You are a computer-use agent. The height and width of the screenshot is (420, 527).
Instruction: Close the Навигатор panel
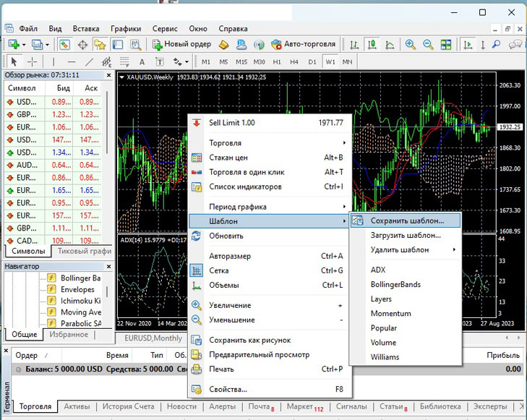(110, 266)
